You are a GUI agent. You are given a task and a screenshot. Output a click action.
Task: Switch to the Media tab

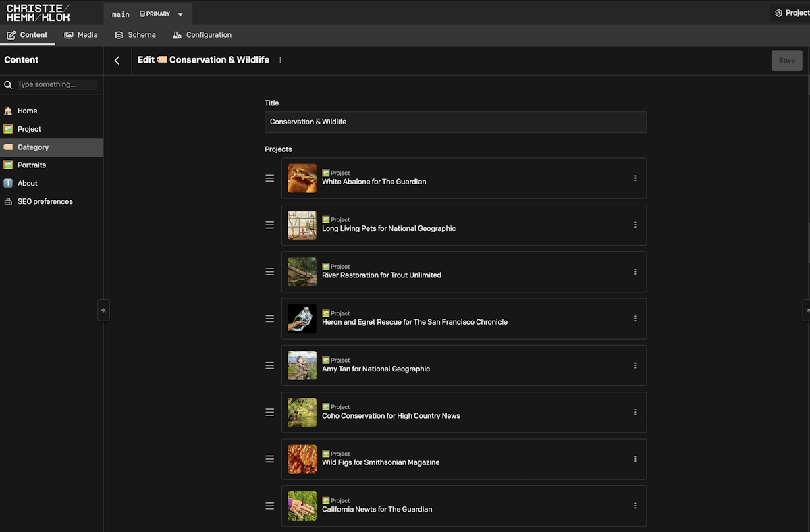(x=81, y=35)
